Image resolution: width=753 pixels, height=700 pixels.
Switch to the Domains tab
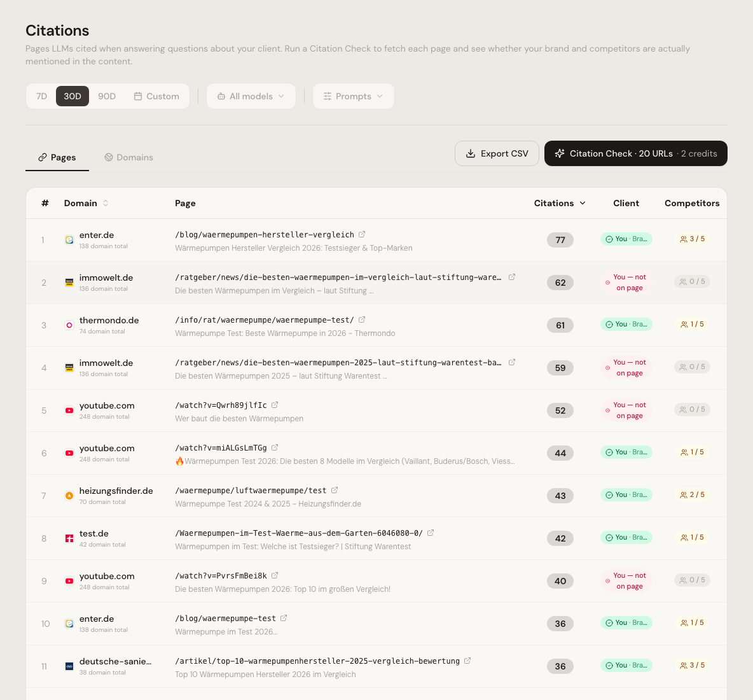point(128,157)
